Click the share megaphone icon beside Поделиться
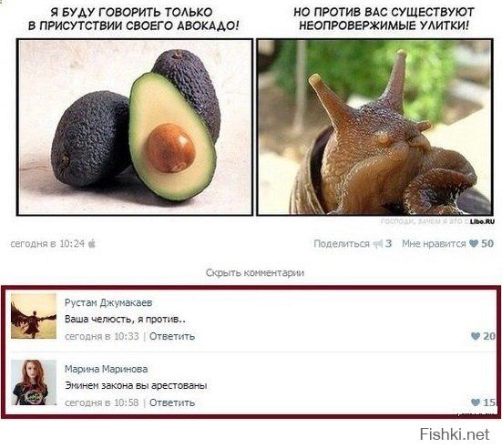 (x=378, y=244)
